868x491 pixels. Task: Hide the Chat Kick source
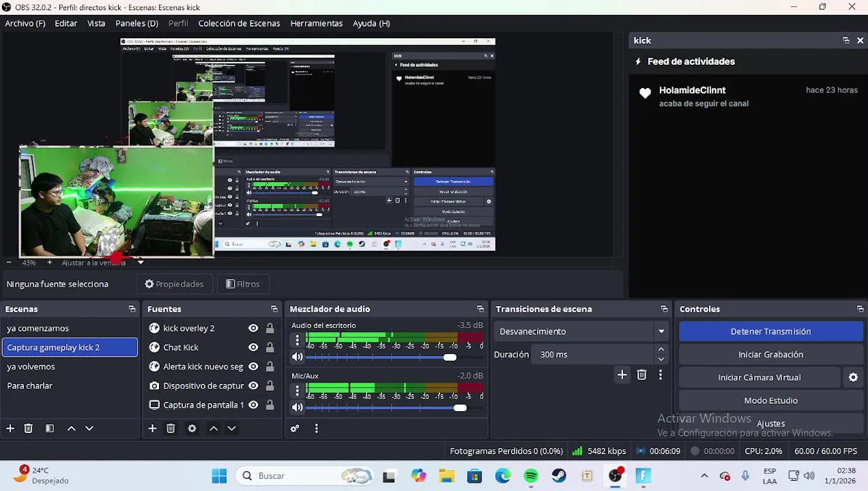[253, 347]
